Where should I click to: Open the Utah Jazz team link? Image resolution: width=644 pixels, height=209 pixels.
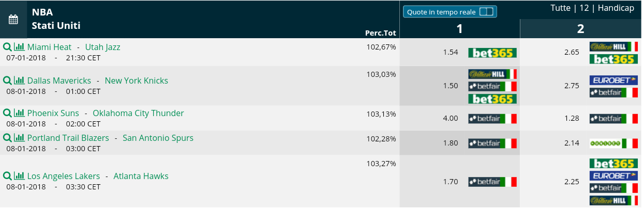click(102, 47)
